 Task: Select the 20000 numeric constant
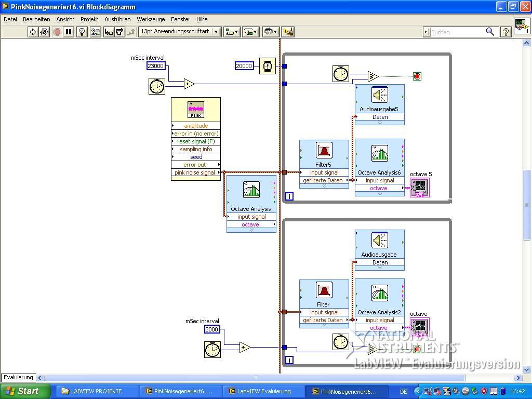(x=244, y=66)
